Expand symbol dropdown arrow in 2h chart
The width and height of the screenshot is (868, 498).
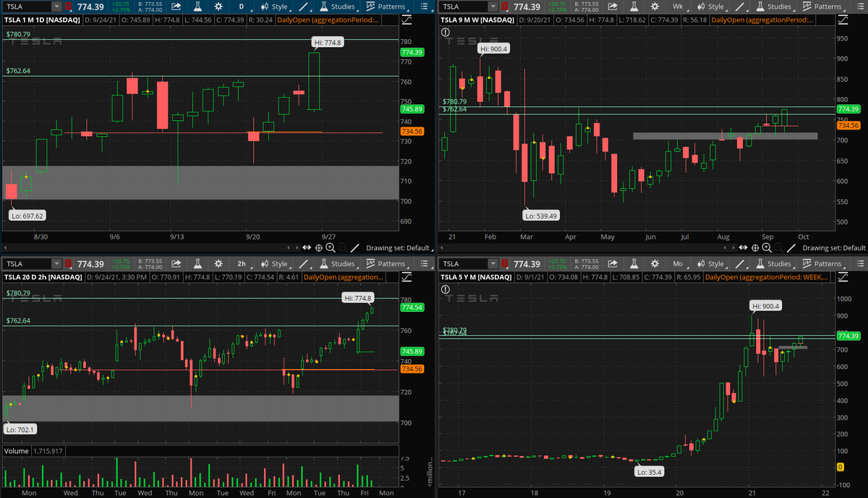56,264
